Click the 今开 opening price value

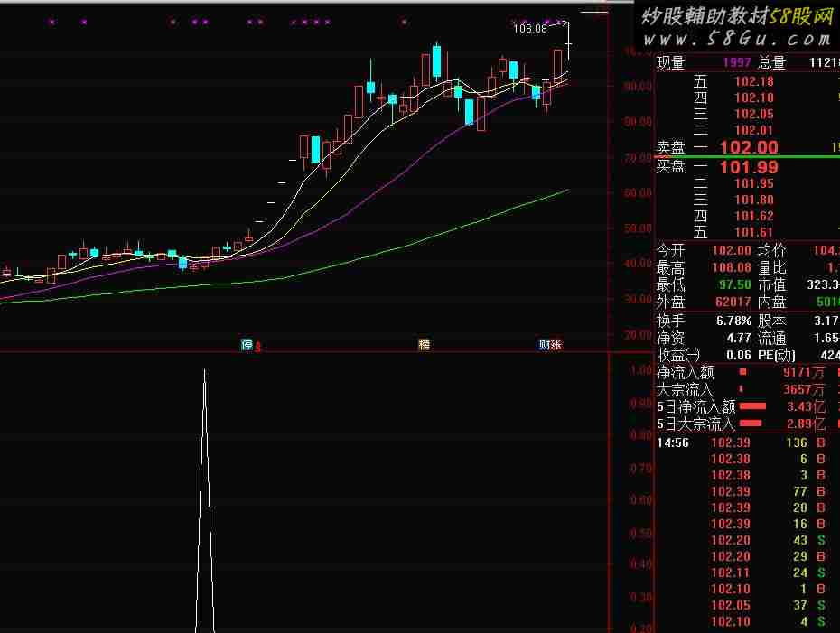point(732,250)
